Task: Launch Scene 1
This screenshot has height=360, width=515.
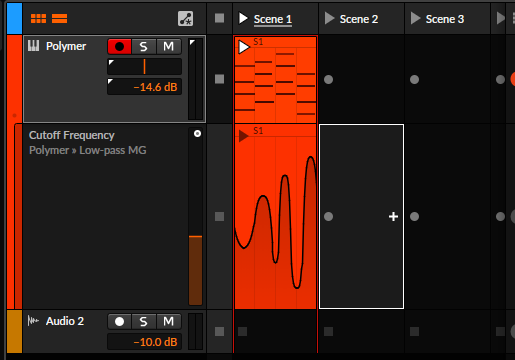Action: [x=243, y=18]
